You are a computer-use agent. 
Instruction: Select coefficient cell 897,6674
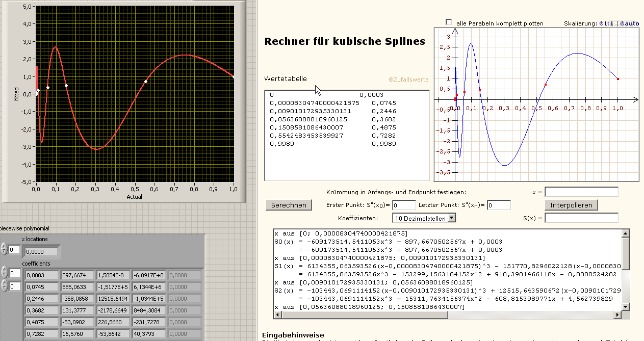point(76,275)
